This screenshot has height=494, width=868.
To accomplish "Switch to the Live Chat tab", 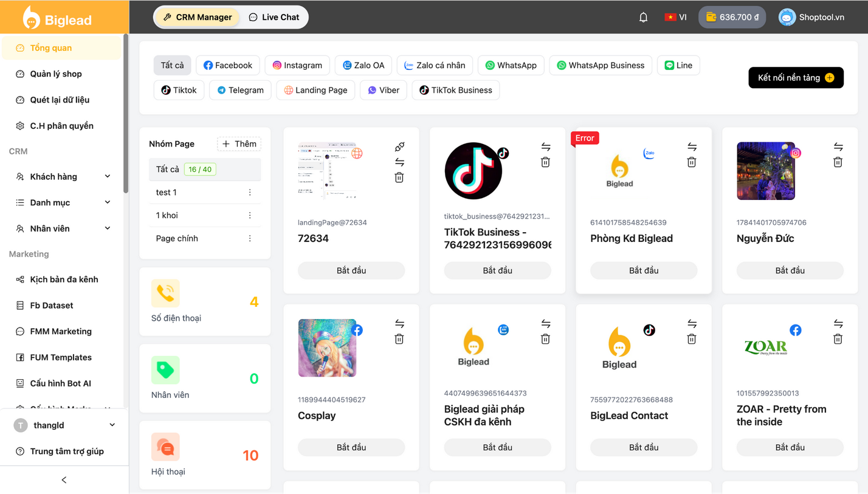I will (274, 17).
